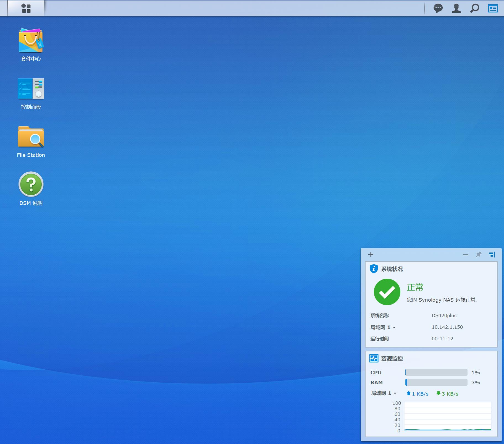This screenshot has height=444, width=504.
Task: Toggle the widgets panel icon in taskbar
Action: [493, 8]
